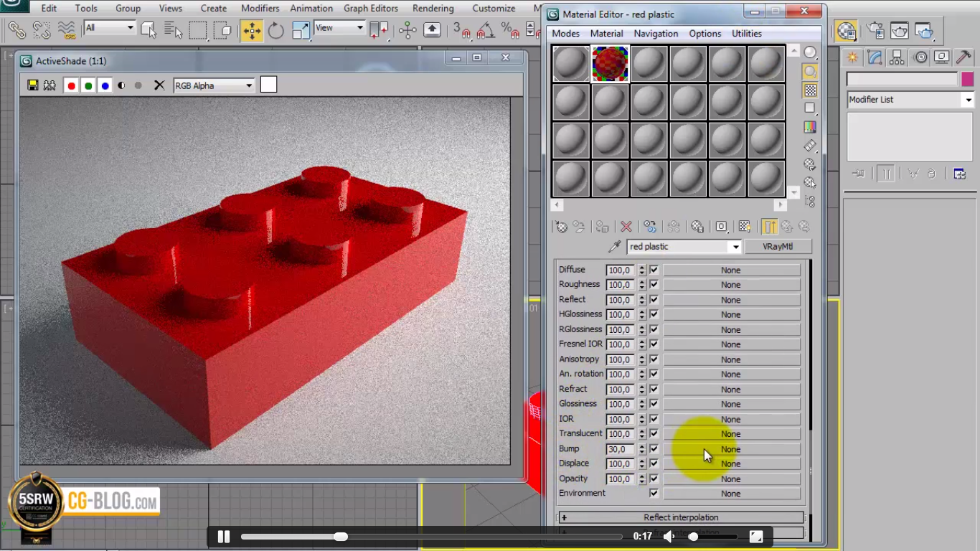The height and width of the screenshot is (551, 980).
Task: Open the Material Editor Modes menu
Action: coord(566,34)
